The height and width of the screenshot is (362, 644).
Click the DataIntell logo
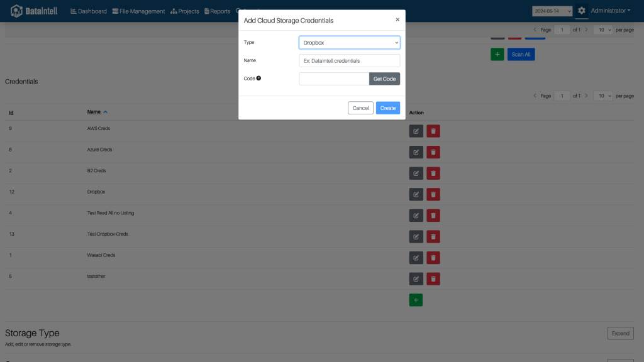pyautogui.click(x=34, y=11)
